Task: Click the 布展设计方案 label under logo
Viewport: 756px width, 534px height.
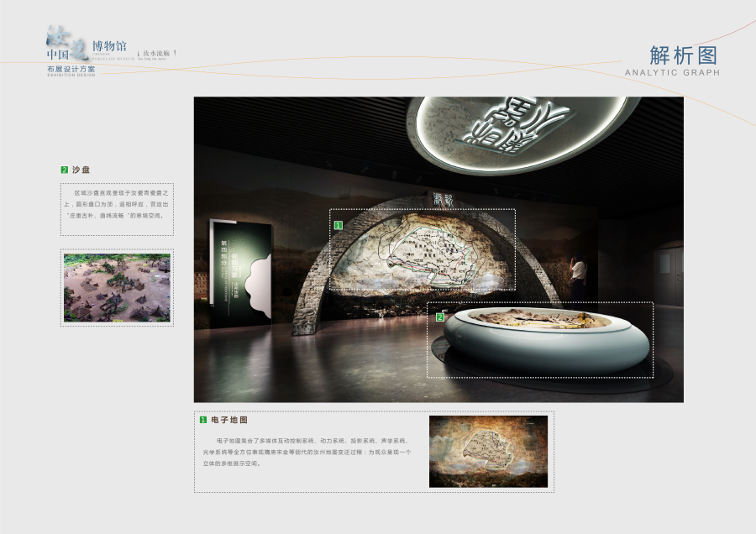Action: tap(71, 69)
